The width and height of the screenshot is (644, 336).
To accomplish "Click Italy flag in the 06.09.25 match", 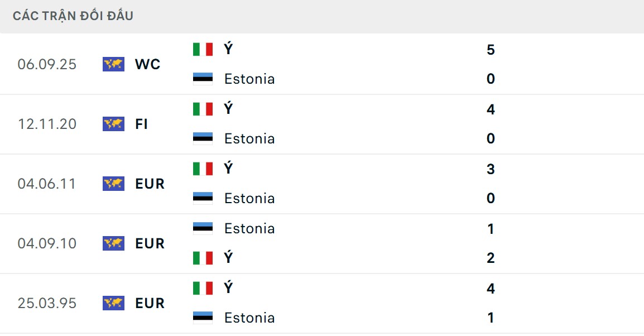I will (x=203, y=49).
